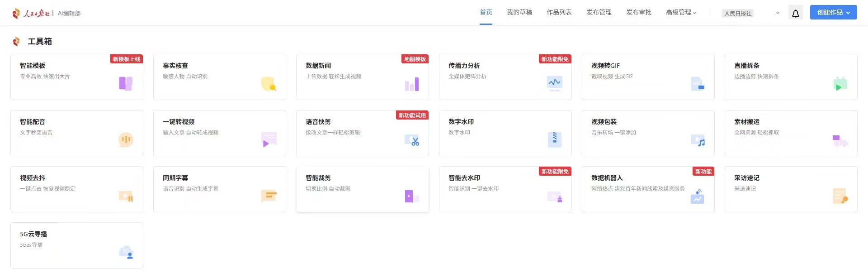Screen dimensions: 868x273
Task: Open the 人民日报社 organization selector
Action: click(x=751, y=13)
